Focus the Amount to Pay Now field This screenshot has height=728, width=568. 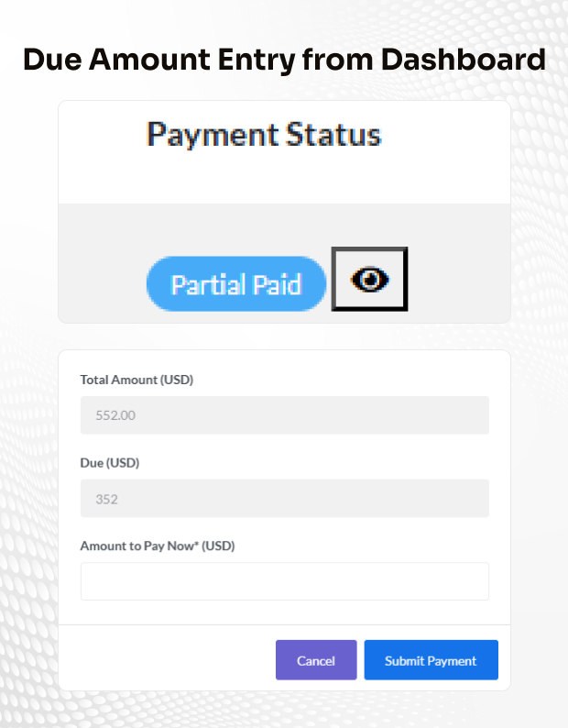coord(284,581)
